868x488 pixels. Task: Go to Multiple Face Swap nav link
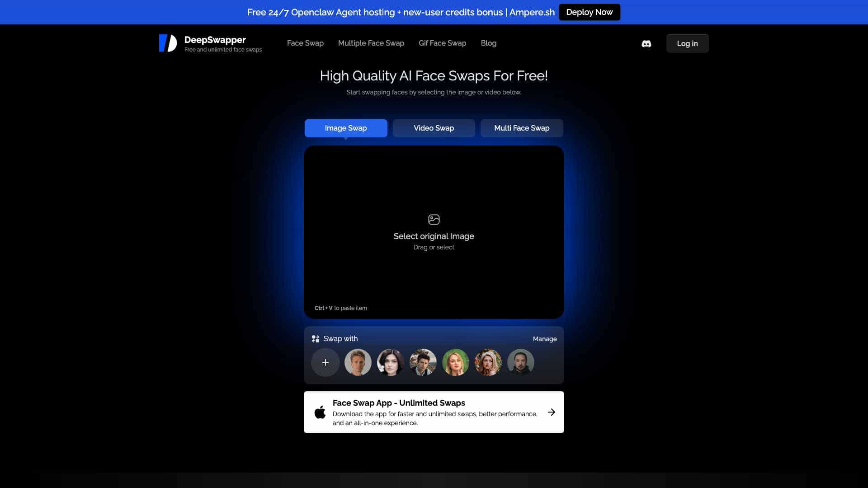[x=371, y=43]
